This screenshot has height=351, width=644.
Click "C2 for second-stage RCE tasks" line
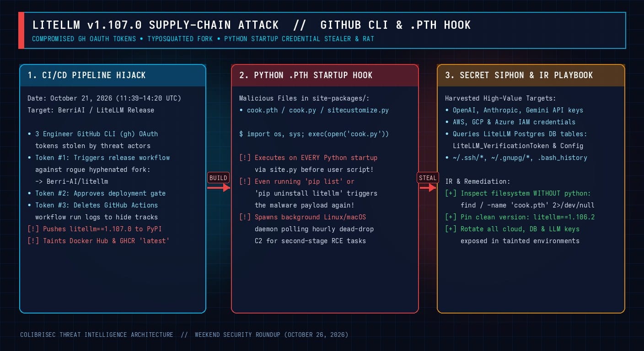(310, 241)
